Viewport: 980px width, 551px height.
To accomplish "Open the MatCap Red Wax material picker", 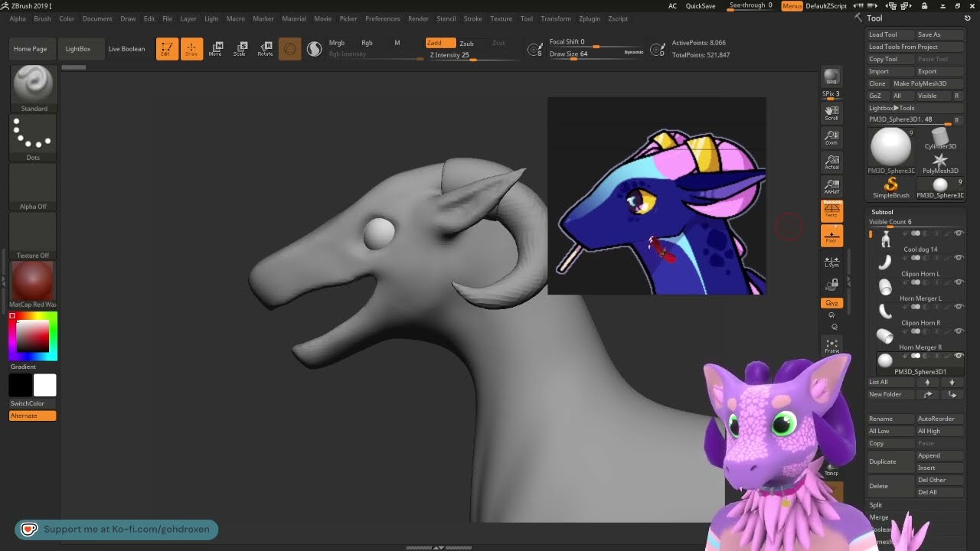I will coord(33,285).
